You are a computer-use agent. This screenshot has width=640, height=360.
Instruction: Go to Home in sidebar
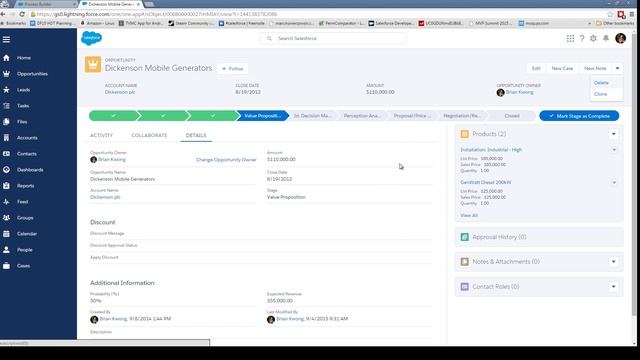[24, 58]
